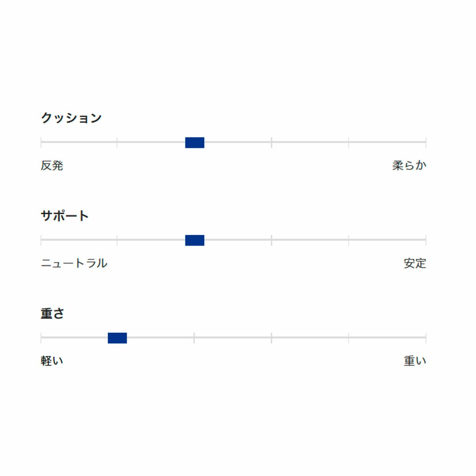Click first tick right of the クッション handle
This screenshot has height=476, width=476.
(x=271, y=142)
